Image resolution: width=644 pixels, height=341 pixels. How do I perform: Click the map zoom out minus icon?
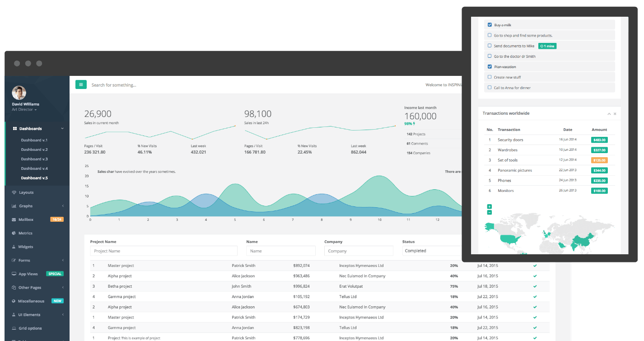(489, 212)
